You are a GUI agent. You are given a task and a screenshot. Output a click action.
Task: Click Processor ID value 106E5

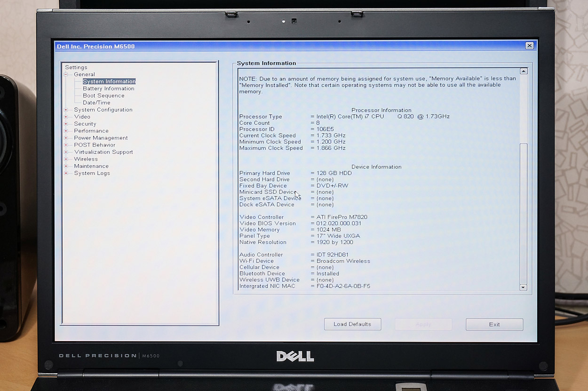pyautogui.click(x=325, y=129)
